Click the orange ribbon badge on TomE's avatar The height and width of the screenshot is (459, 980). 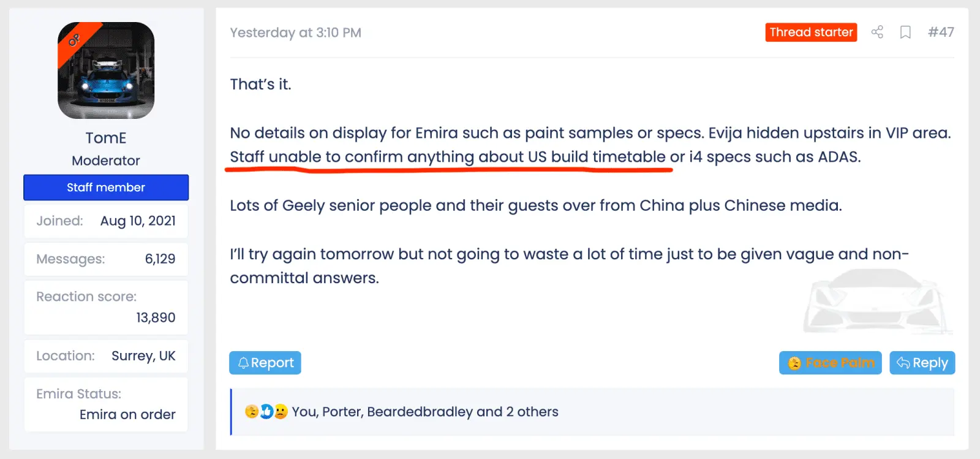coord(75,40)
